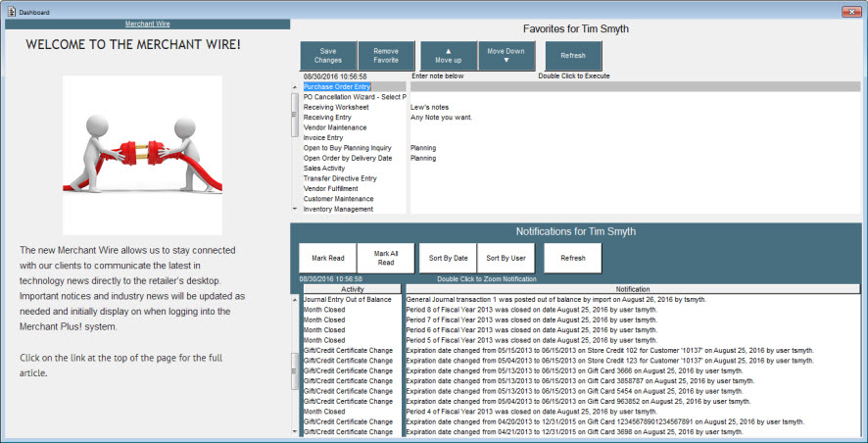
Task: Select Customer Maintenance favorite
Action: [338, 199]
